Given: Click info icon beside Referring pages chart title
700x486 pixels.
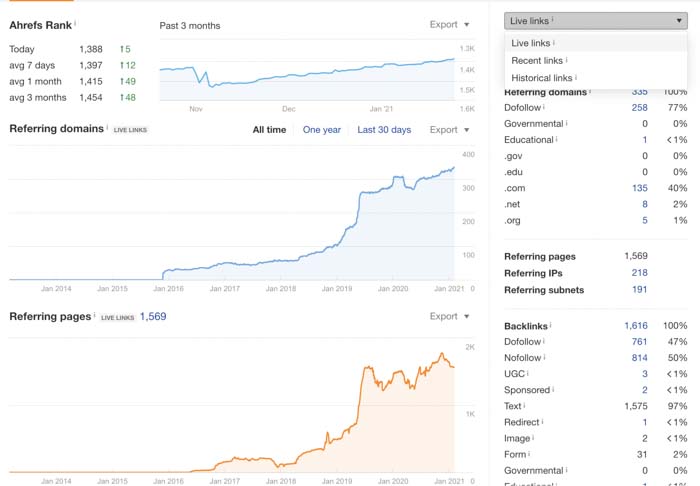Looking at the screenshot, I should (95, 315).
